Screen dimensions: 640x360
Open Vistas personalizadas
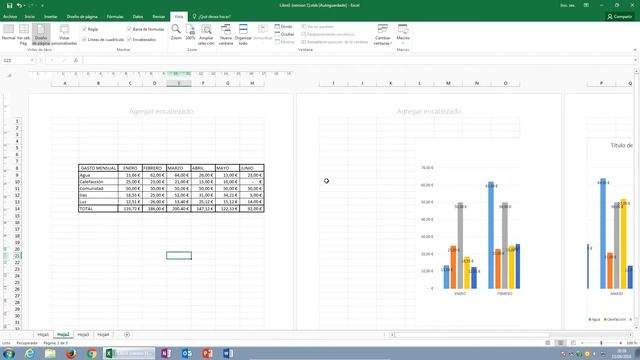[x=64, y=34]
